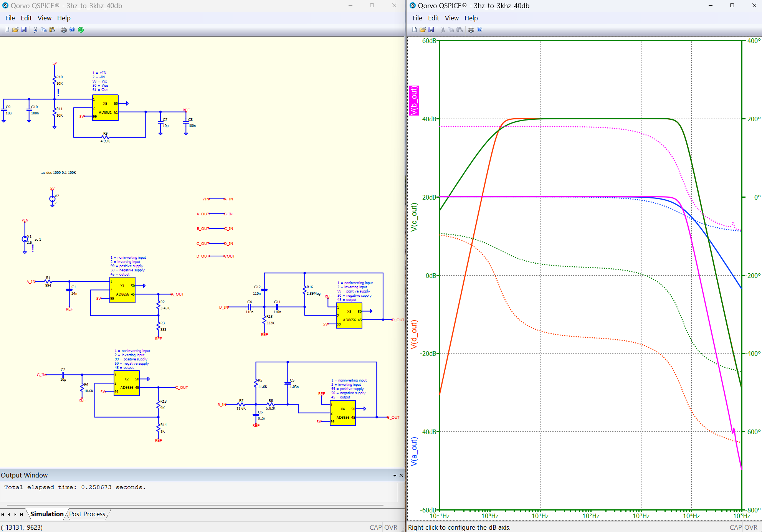Open file via schematic toolbar folder icon

point(15,30)
